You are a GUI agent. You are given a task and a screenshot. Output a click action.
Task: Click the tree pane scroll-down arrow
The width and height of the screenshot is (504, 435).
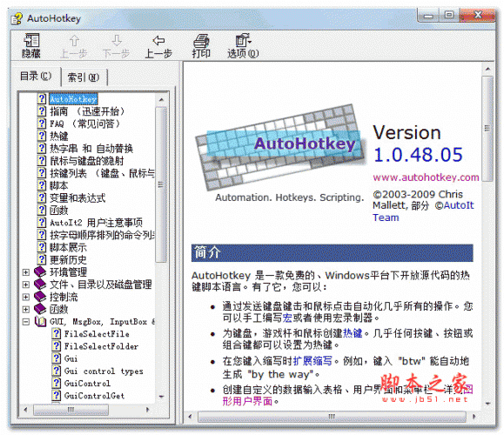point(161,397)
